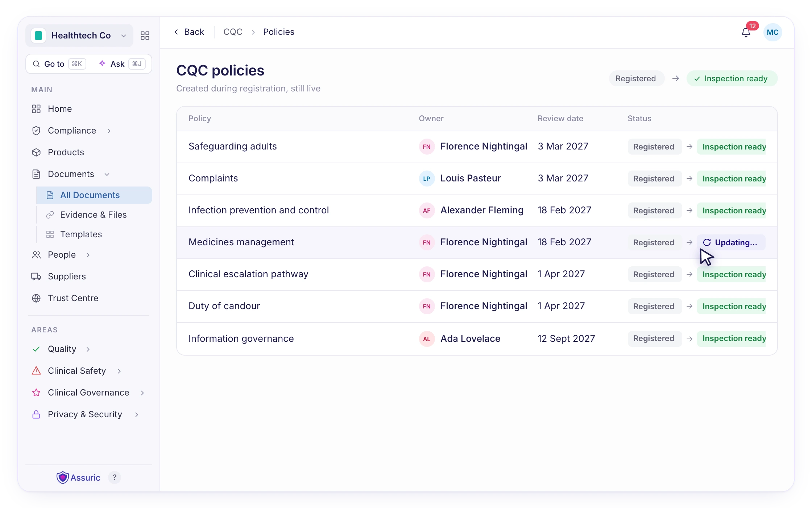Click the Quality checkmark icon
The height and width of the screenshot is (508, 812).
tap(36, 349)
